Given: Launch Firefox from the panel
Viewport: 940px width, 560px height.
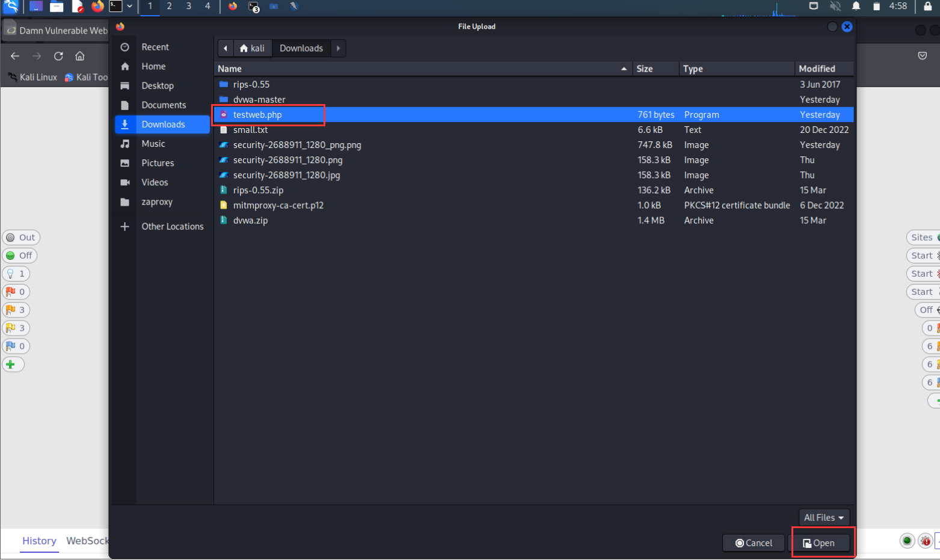Looking at the screenshot, I should click(x=97, y=6).
